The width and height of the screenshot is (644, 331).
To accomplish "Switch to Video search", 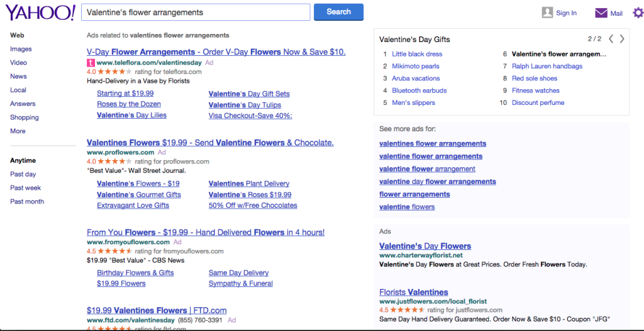I will pos(18,62).
